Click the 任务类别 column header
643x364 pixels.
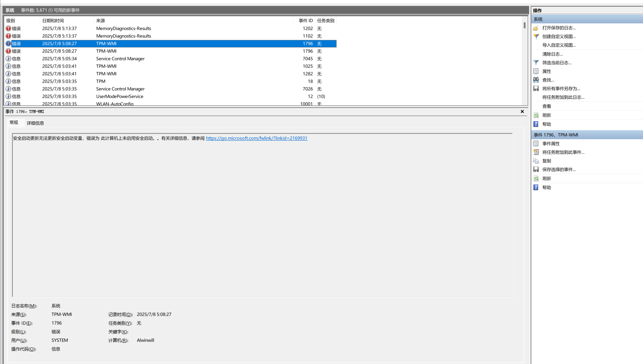(x=326, y=21)
